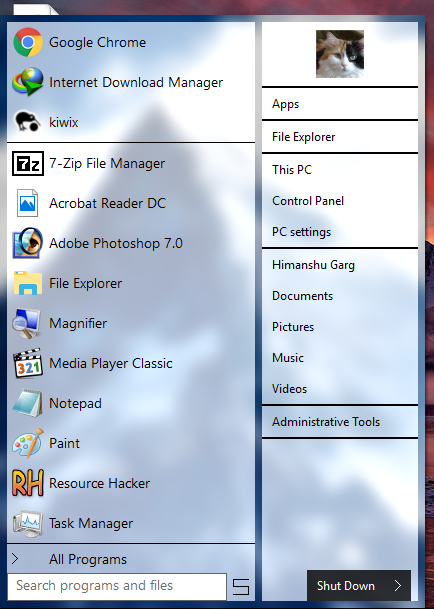434x609 pixels.
Task: Expand the All Programs list
Action: click(x=131, y=559)
